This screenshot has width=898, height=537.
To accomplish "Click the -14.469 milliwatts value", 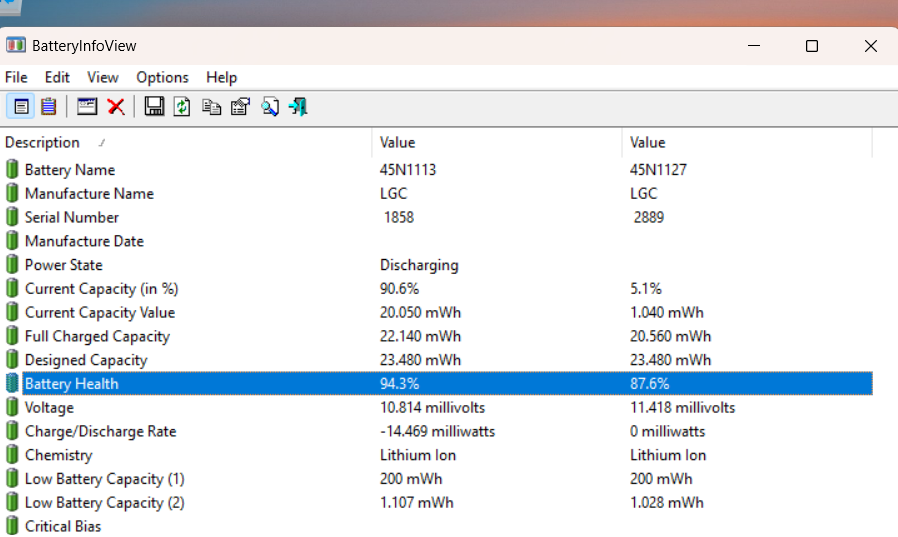I will click(438, 431).
